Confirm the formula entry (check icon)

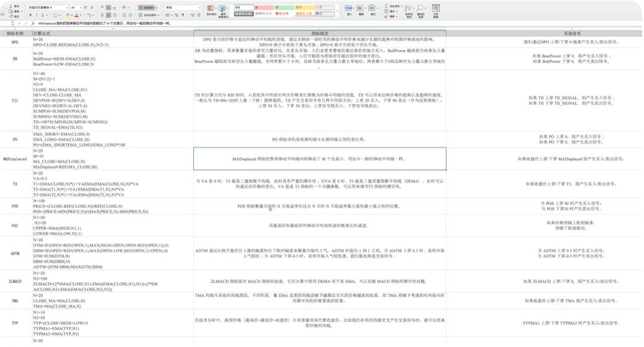(26, 24)
